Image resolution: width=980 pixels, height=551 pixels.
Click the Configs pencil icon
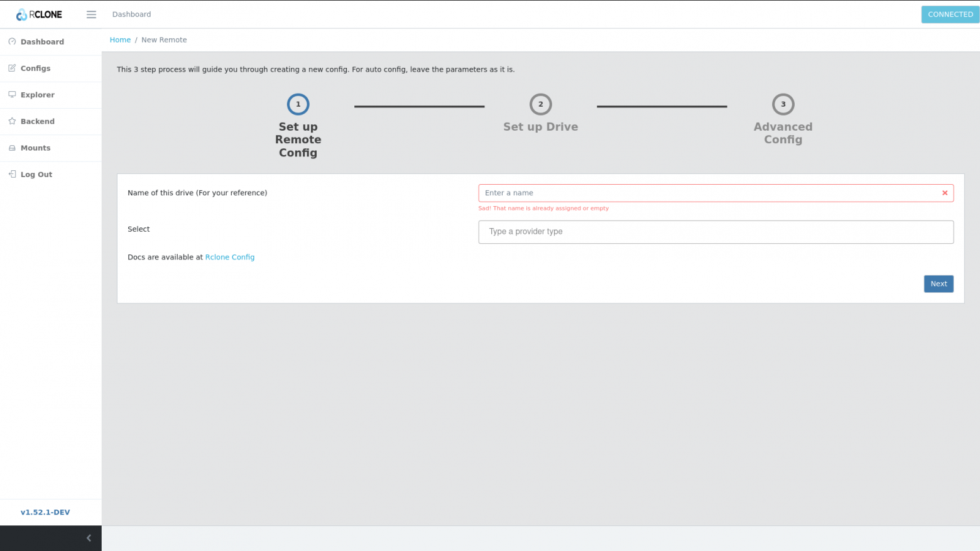click(12, 68)
